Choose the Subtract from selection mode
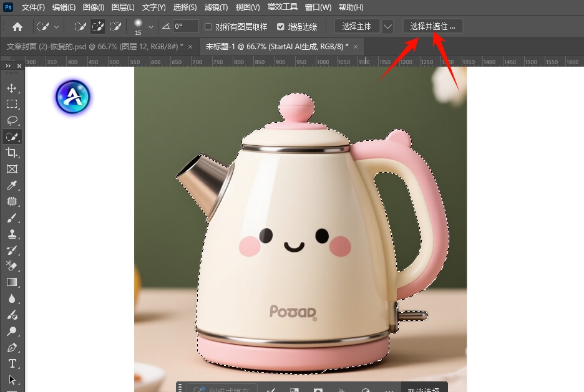 [x=115, y=27]
